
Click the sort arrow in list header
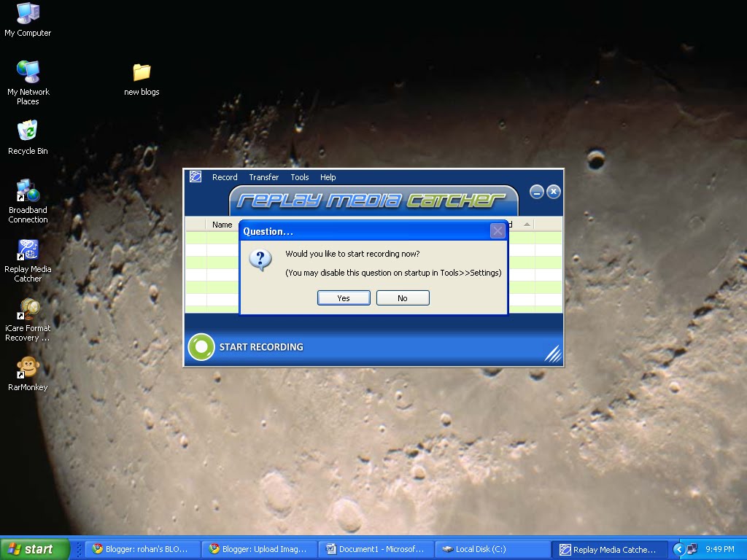pos(527,225)
